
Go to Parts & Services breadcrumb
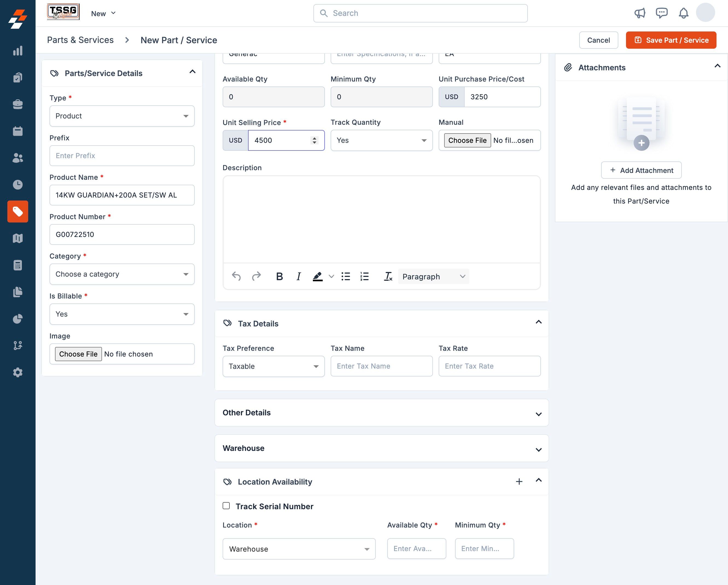pos(80,40)
